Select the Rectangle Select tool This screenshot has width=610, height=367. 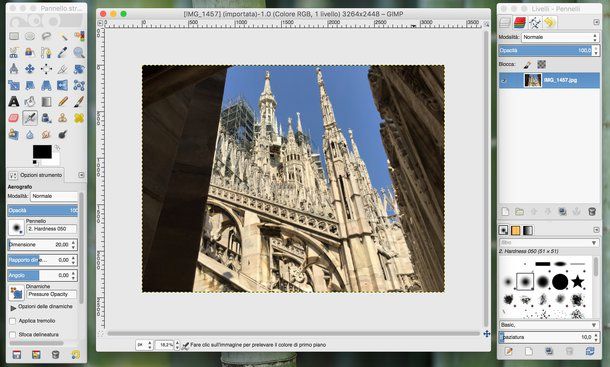[14, 36]
